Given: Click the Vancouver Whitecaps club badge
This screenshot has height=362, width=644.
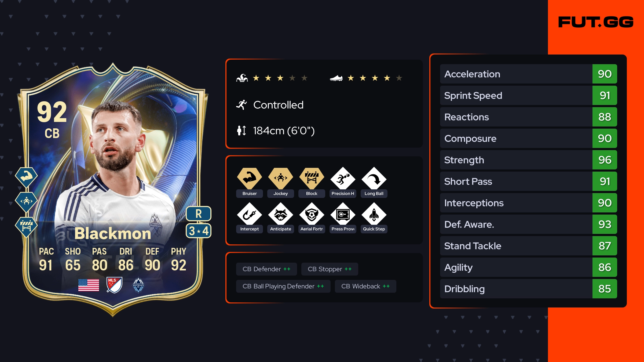Looking at the screenshot, I should 138,285.
